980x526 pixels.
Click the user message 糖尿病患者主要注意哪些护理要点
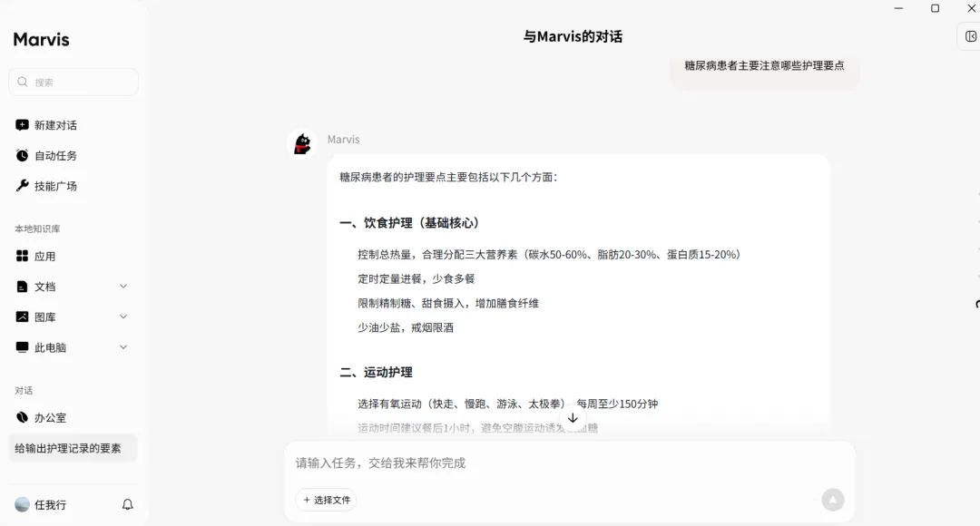[764, 65]
